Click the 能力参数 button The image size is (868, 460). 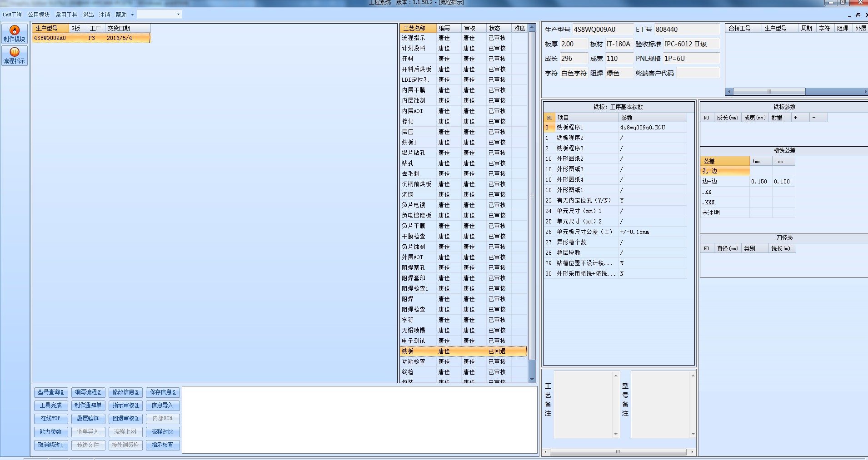point(51,432)
